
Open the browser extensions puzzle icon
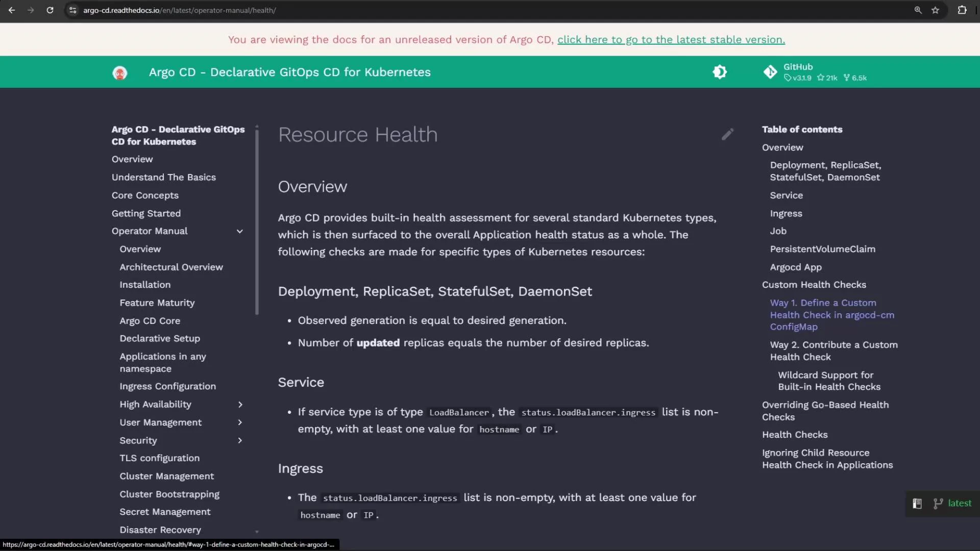(x=962, y=10)
